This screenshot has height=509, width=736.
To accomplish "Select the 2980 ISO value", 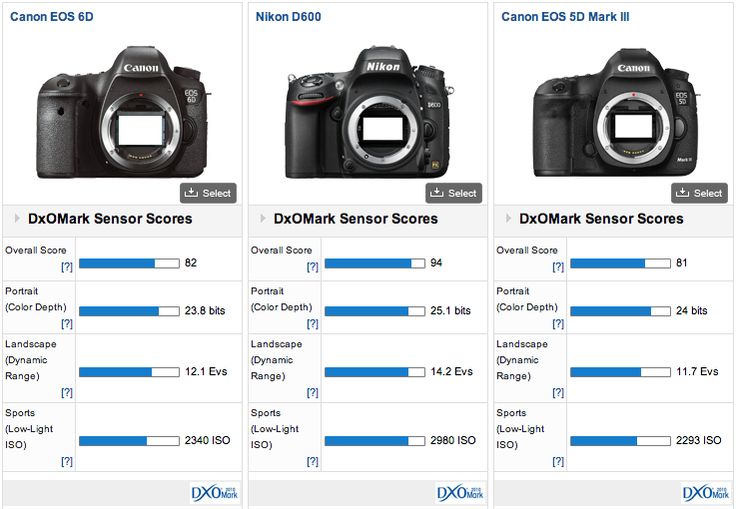I will click(453, 440).
